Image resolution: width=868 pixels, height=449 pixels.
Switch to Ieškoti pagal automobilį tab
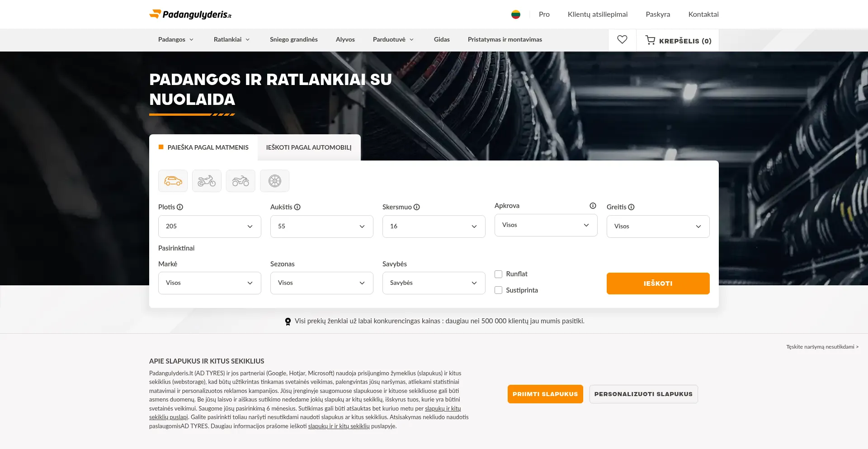(x=309, y=147)
